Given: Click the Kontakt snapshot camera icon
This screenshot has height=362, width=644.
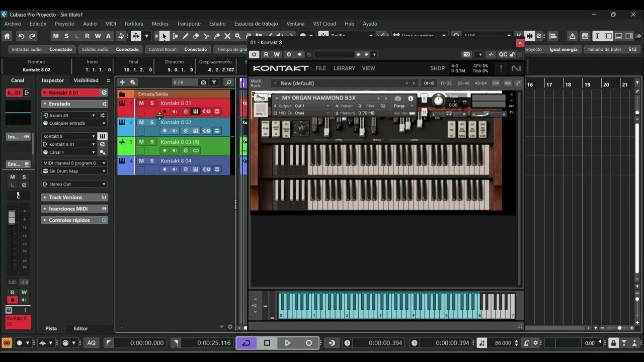Looking at the screenshot, I should click(x=398, y=99).
